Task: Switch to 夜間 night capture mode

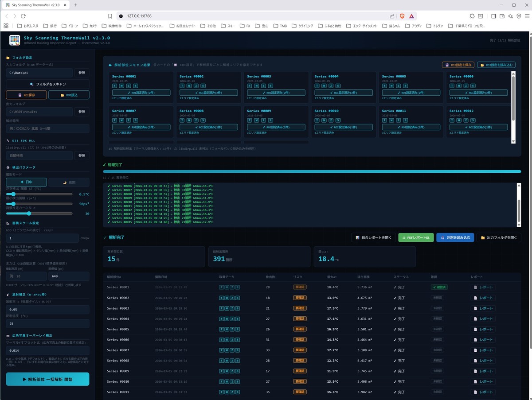Action: (69, 182)
